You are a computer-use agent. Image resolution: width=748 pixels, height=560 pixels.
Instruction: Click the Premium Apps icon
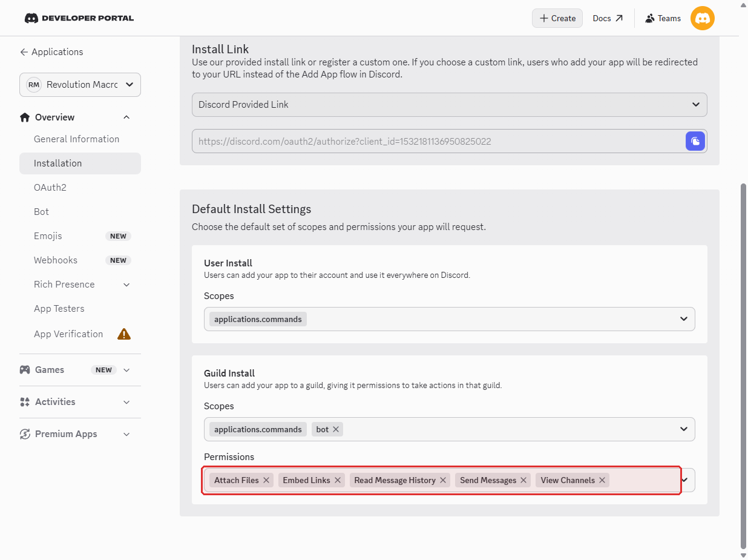coord(25,434)
